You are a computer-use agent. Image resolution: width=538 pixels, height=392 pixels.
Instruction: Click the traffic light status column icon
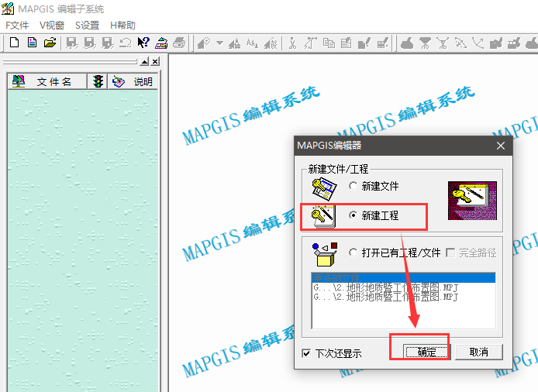(98, 81)
